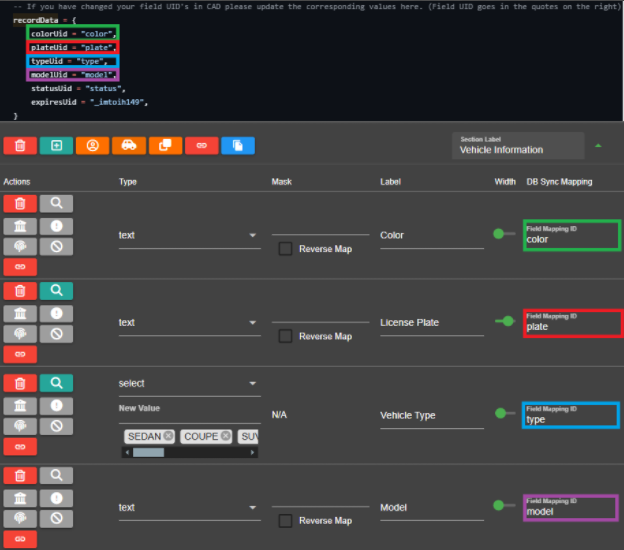624x550 pixels.
Task: Remove the COUPE option chip
Action: pos(225,436)
